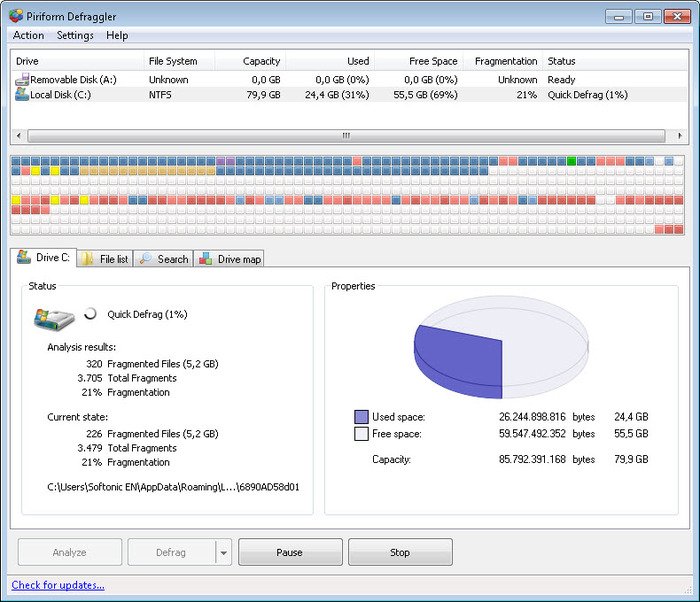Minimize the Defraggler window
Viewport: 700px width, 602px height.
619,17
